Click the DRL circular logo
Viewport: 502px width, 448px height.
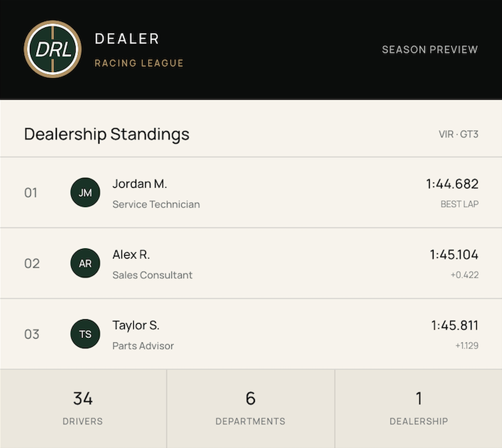tap(53, 49)
